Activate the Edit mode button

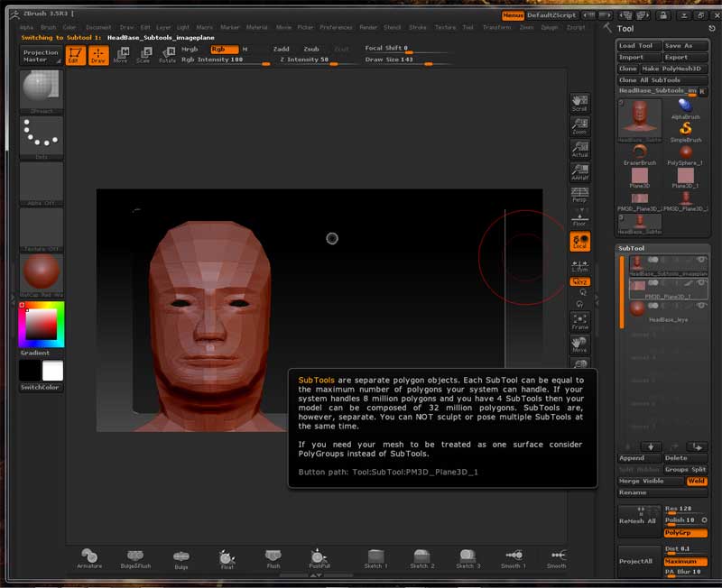point(76,55)
